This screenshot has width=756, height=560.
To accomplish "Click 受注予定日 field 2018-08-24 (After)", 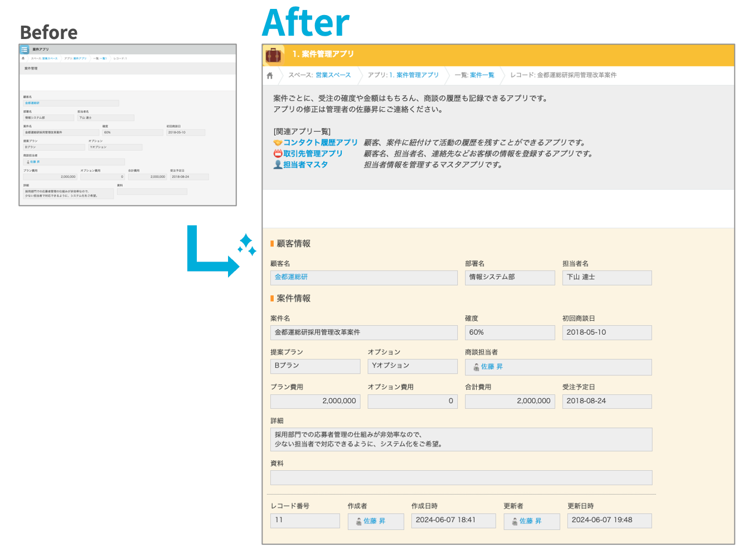I will pyautogui.click(x=607, y=402).
